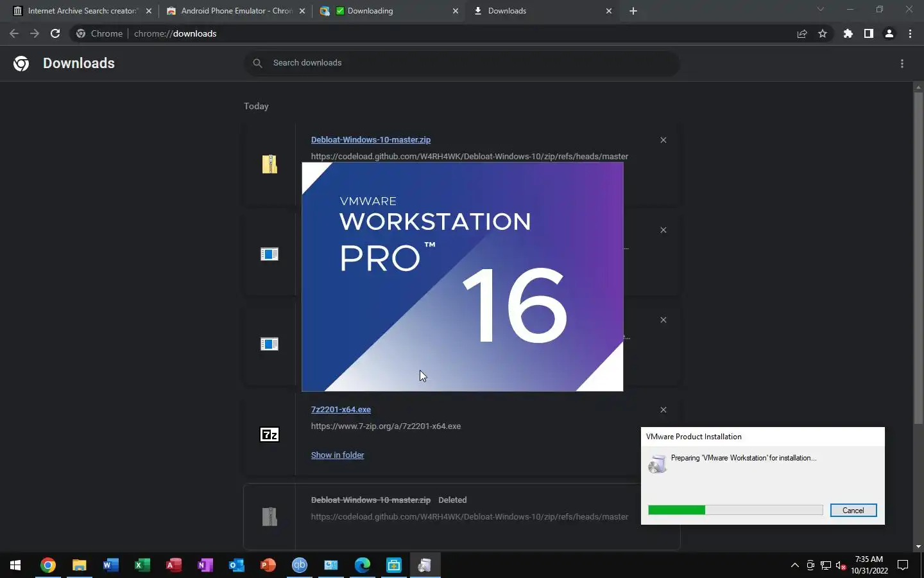
Task: Click the Chrome logo beside Downloads title
Action: point(21,64)
